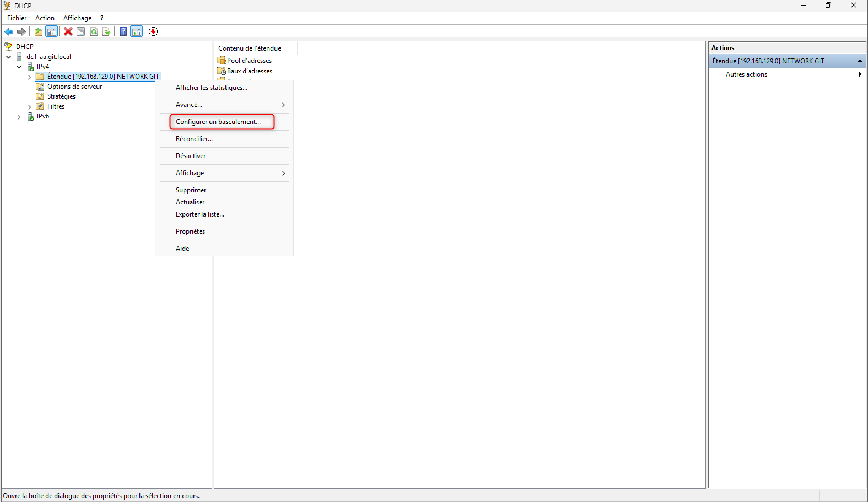
Task: Click the red down-arrow circle toolbar icon
Action: click(x=153, y=31)
